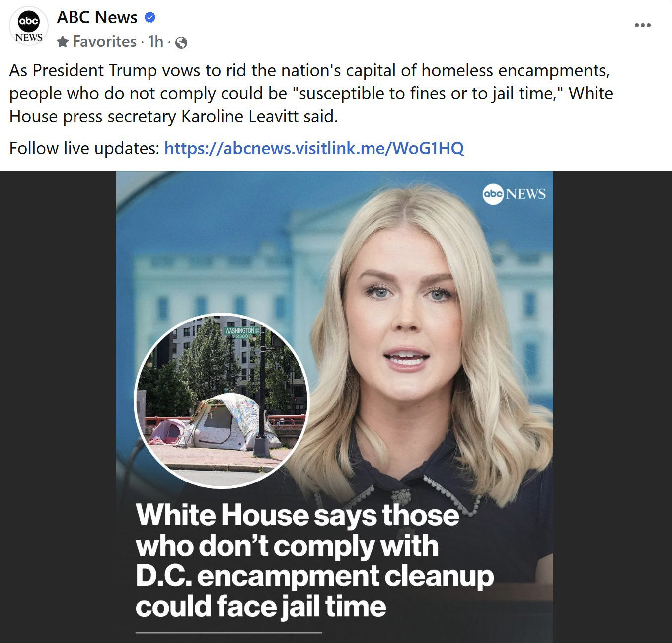Click the post caption about homeless encampments

point(311,93)
